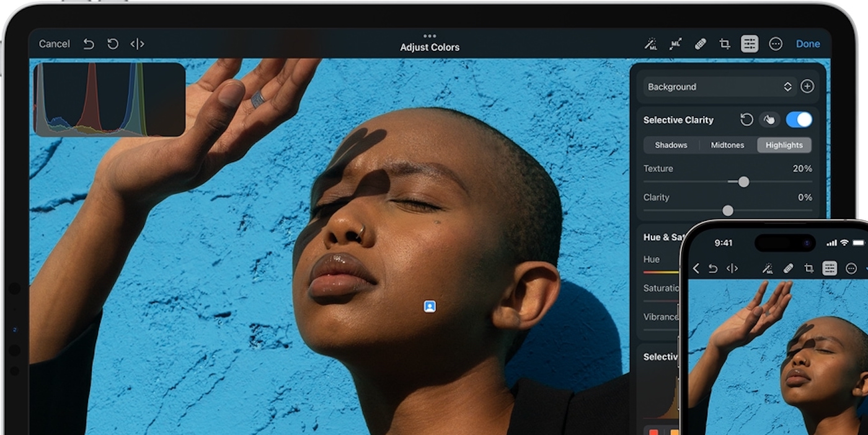Image resolution: width=868 pixels, height=435 pixels.
Task: Tap the ML Enhance magic wand icon
Action: [650, 43]
